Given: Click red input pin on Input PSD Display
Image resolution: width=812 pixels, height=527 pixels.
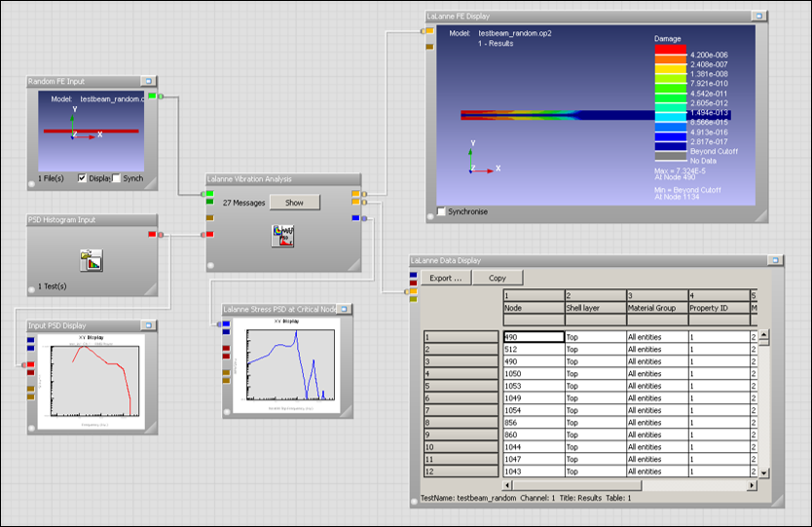Looking at the screenshot, I should point(30,364).
